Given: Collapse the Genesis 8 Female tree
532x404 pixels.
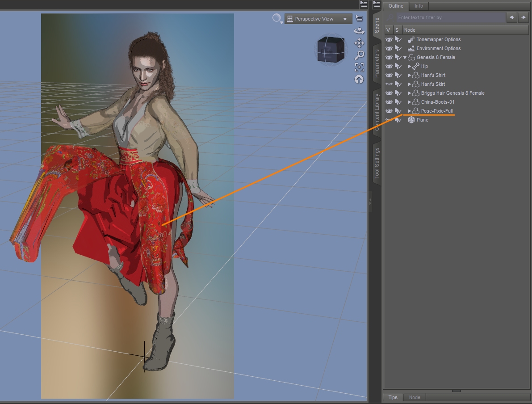Looking at the screenshot, I should pyautogui.click(x=405, y=58).
